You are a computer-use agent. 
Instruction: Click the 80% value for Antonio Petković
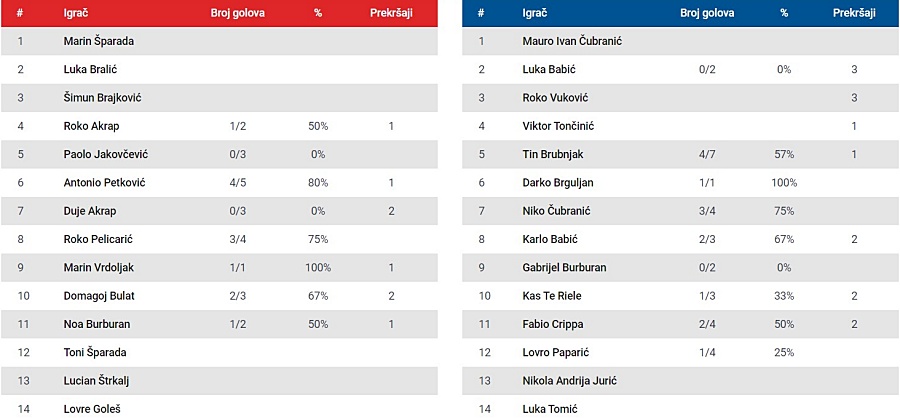pos(318,183)
